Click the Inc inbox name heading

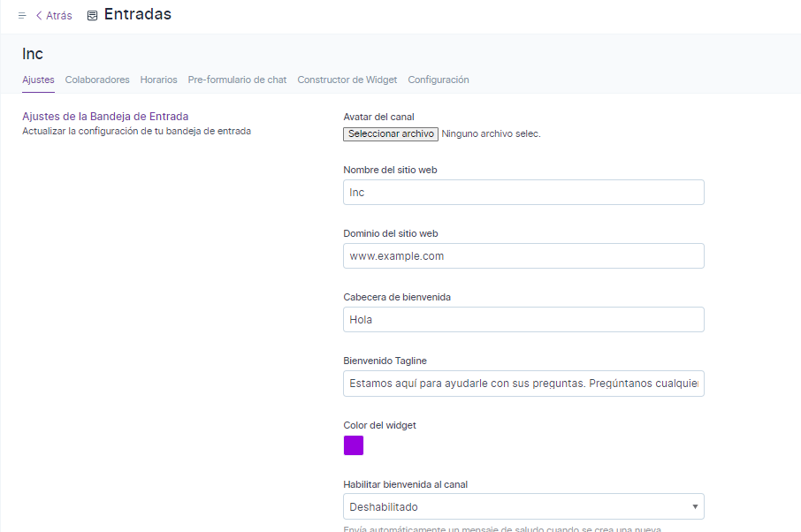tap(33, 54)
